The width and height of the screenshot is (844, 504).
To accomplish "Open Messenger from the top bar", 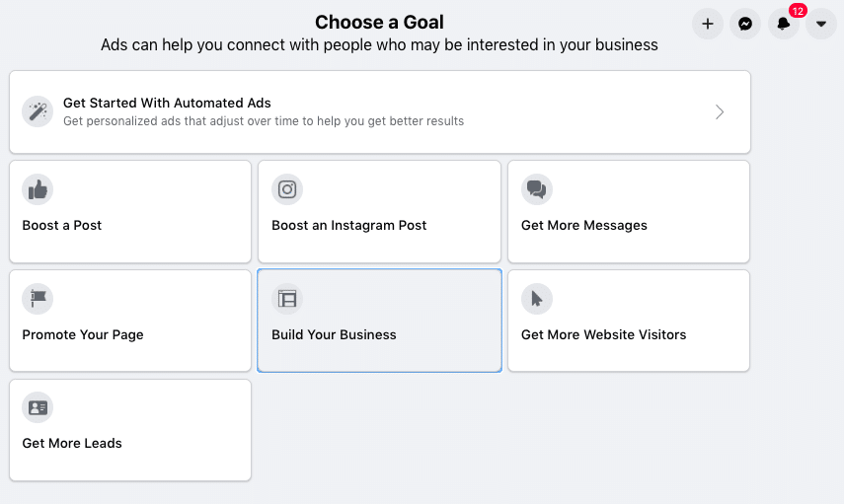I will 745,24.
